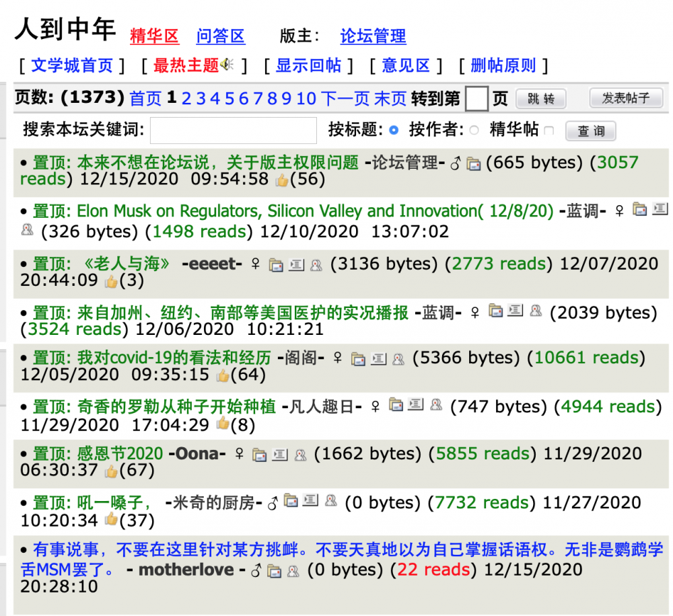Click the friend icon next to Oona

point(300,455)
